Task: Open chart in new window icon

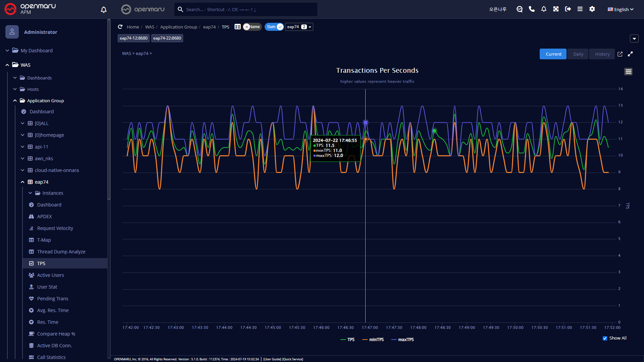Action: point(620,54)
